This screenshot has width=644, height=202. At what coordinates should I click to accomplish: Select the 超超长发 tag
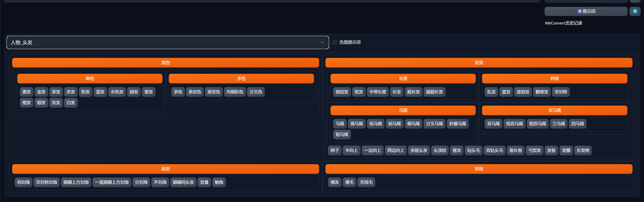[x=435, y=92]
